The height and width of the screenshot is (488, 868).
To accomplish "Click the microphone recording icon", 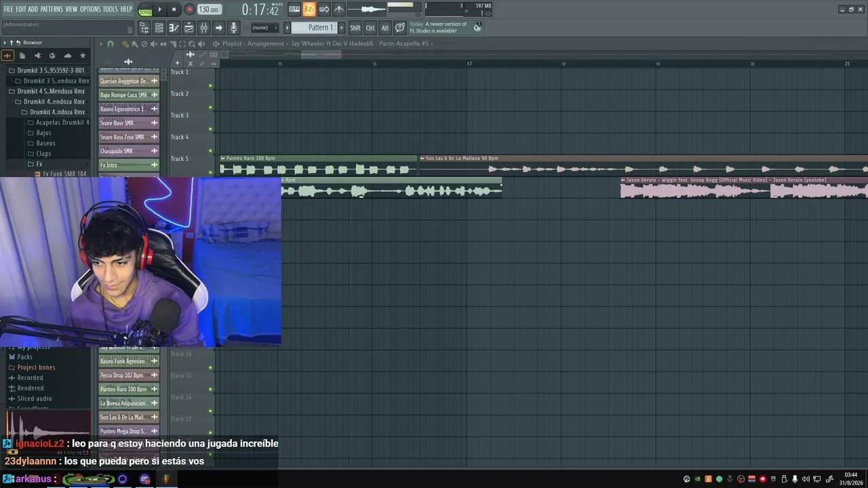I will tap(233, 28).
